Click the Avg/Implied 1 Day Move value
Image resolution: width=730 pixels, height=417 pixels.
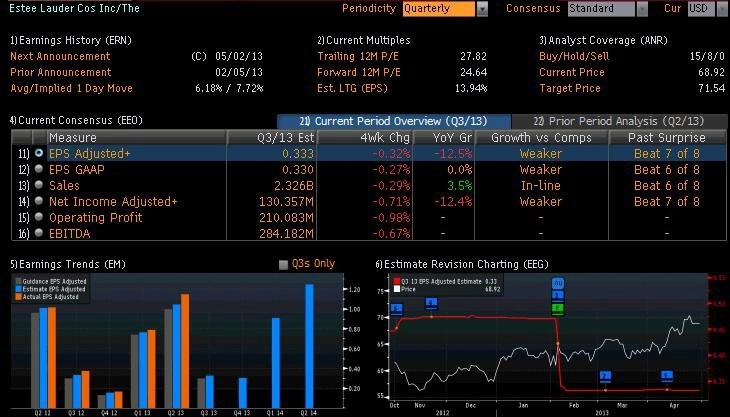[229, 88]
